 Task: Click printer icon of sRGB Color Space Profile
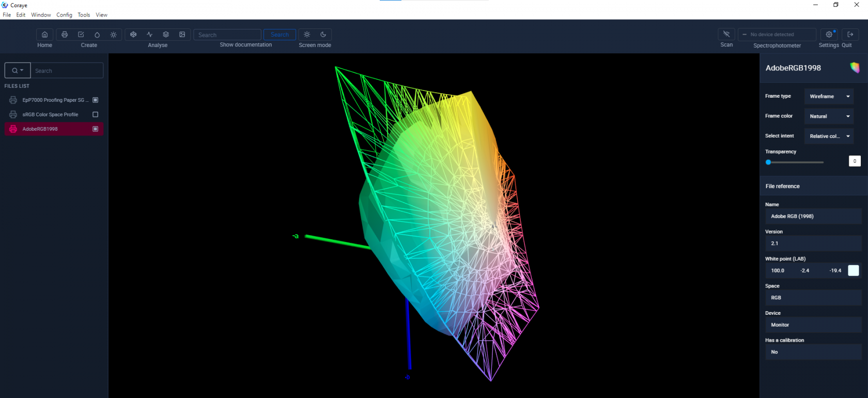tap(13, 114)
